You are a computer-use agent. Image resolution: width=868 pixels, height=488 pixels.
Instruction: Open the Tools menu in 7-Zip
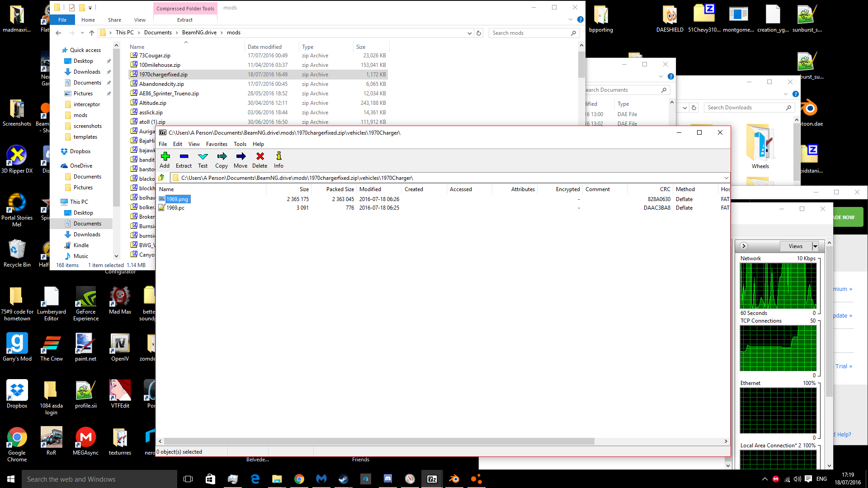240,144
